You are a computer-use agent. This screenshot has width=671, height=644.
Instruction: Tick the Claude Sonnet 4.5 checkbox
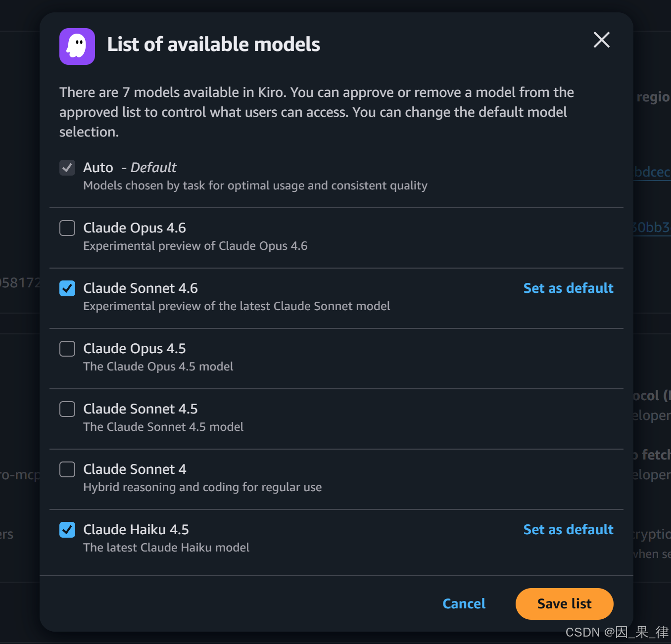click(67, 409)
